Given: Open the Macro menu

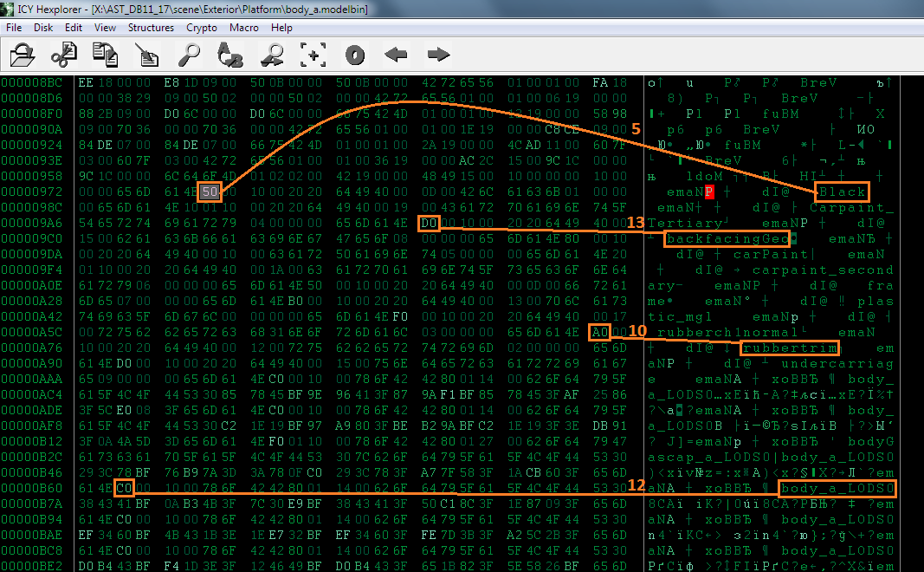Looking at the screenshot, I should pos(244,28).
